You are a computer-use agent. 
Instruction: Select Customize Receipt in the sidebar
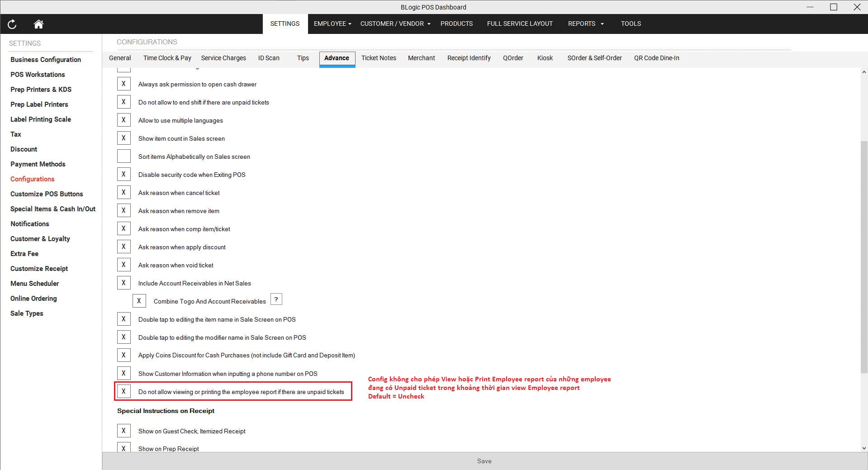pos(39,269)
